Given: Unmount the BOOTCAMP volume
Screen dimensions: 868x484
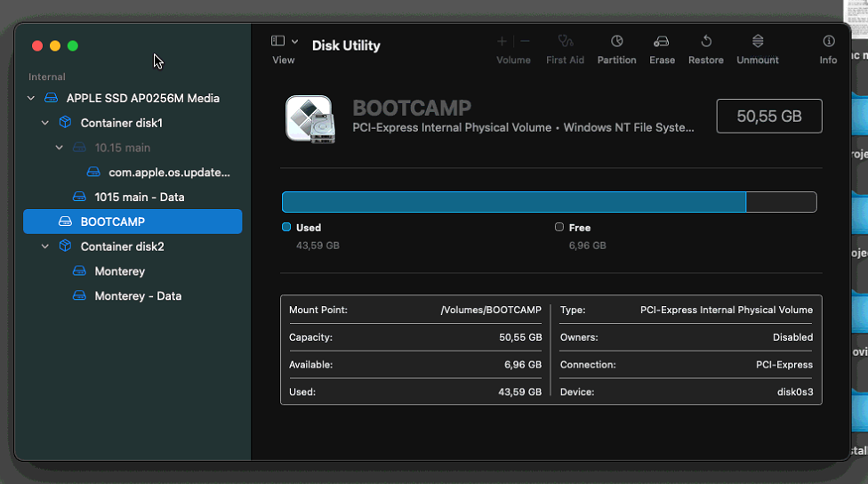Looking at the screenshot, I should [x=758, y=42].
